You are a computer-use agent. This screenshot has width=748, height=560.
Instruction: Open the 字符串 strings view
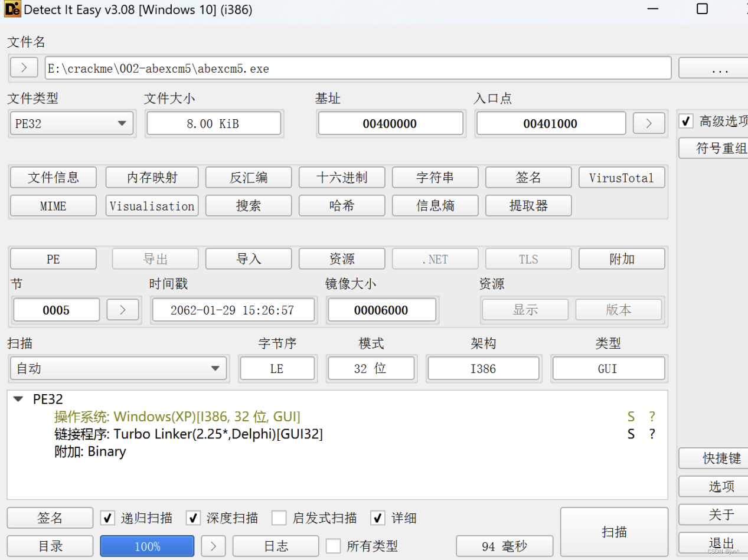click(435, 177)
